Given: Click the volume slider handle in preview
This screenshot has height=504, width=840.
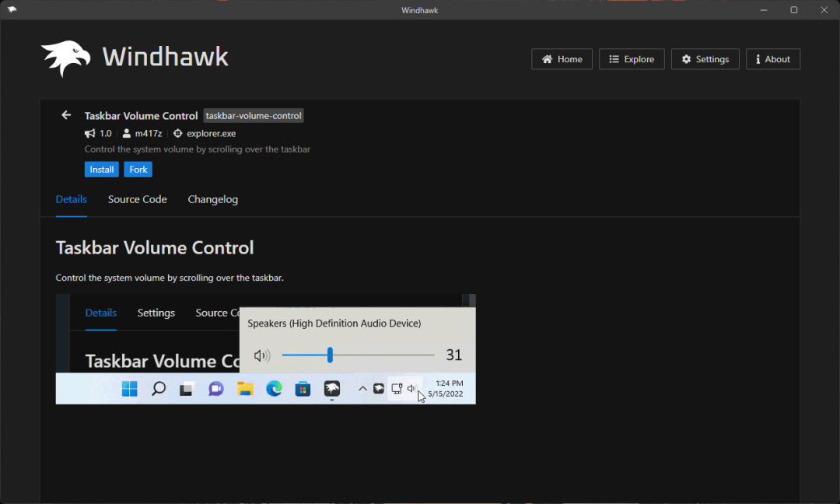Looking at the screenshot, I should point(330,355).
